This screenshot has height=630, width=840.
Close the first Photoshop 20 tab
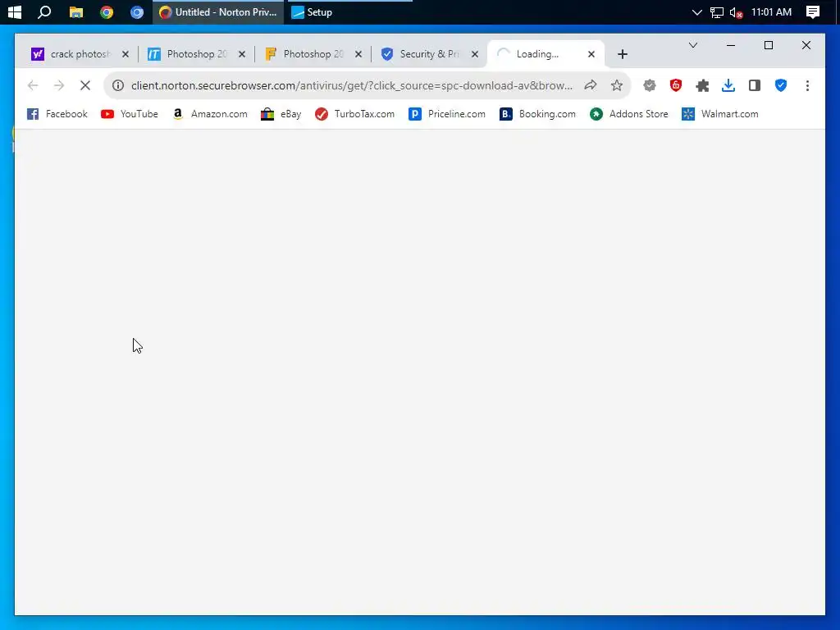(242, 54)
